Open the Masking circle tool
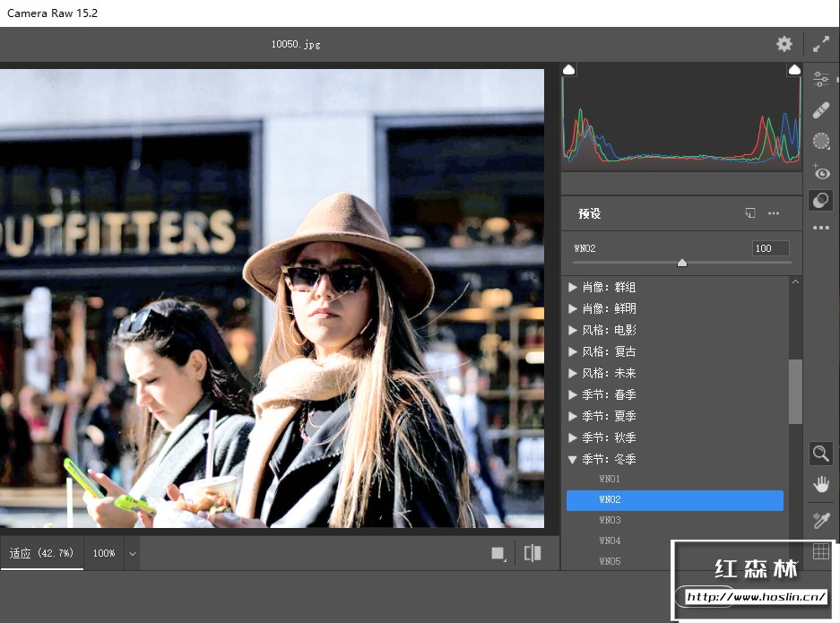Image resolution: width=840 pixels, height=623 pixels. click(821, 141)
